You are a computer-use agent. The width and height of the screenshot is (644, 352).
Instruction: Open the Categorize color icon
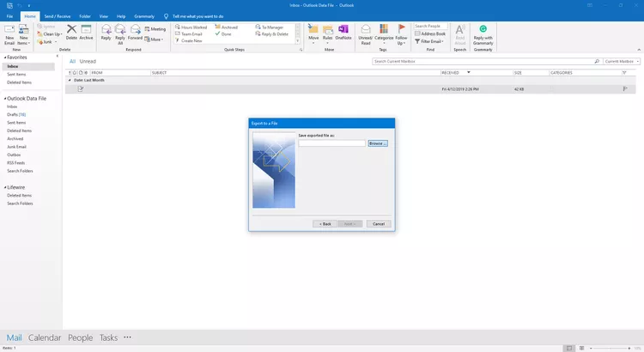(384, 28)
